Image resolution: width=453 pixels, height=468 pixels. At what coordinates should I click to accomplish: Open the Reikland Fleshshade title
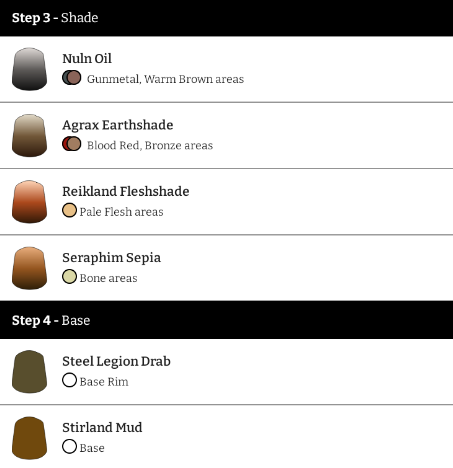pos(126,191)
